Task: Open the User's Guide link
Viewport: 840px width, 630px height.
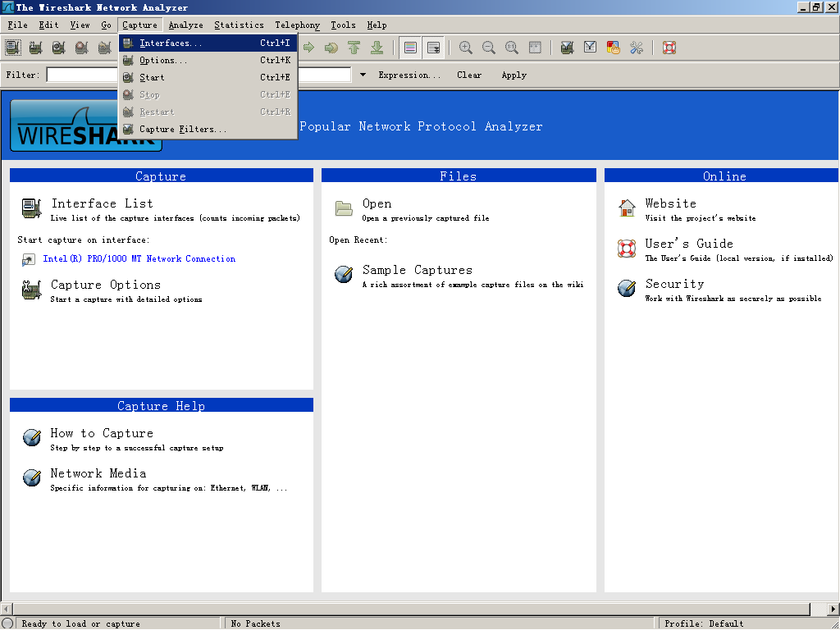Action: click(689, 243)
